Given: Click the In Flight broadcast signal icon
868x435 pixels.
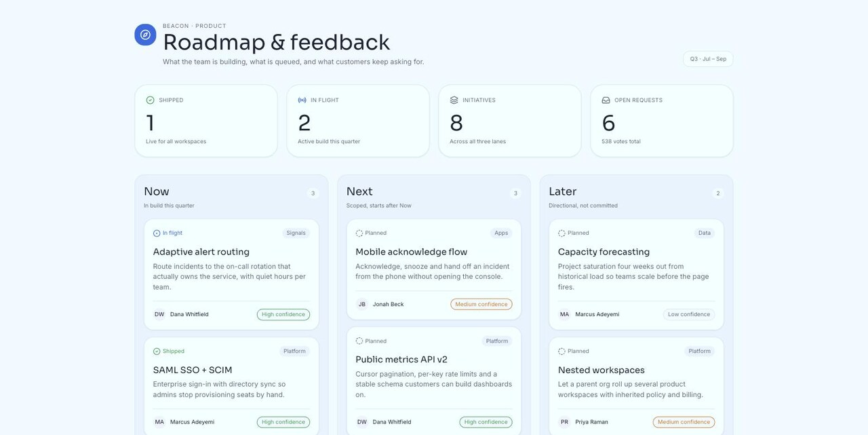Looking at the screenshot, I should [x=302, y=100].
